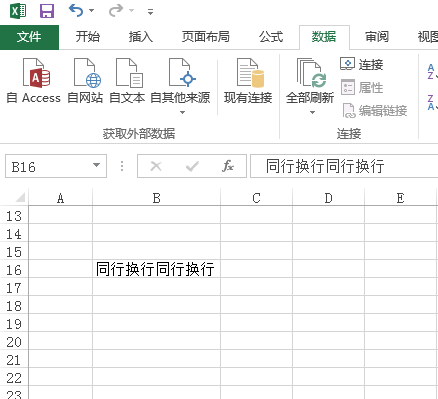438x399 pixels.
Task: Expand the 自其他来源 dropdown arrow
Action: point(182,113)
